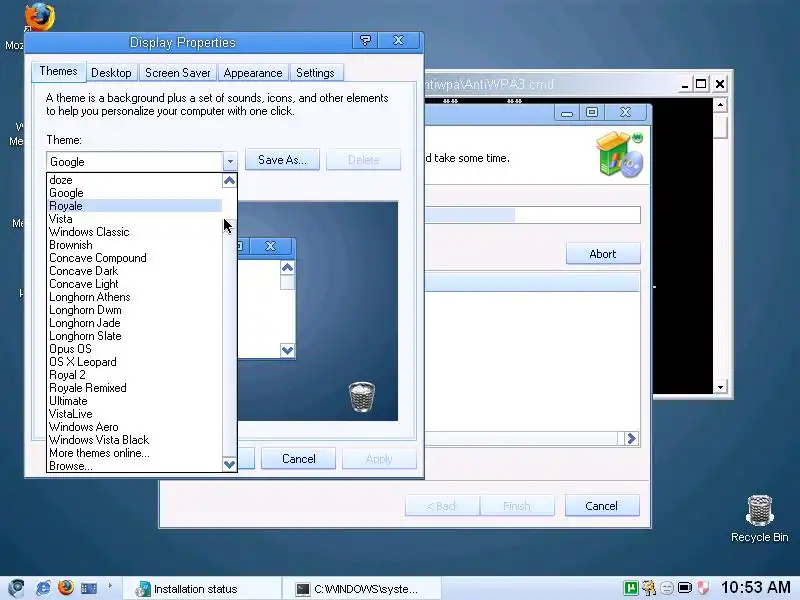Choose Concave Light theme
This screenshot has width=800, height=600.
(x=135, y=284)
